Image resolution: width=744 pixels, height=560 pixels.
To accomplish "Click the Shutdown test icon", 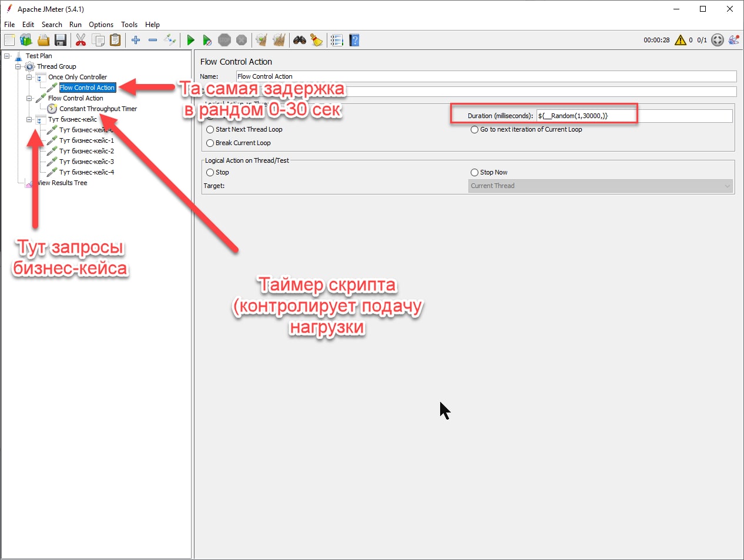I will 242,40.
